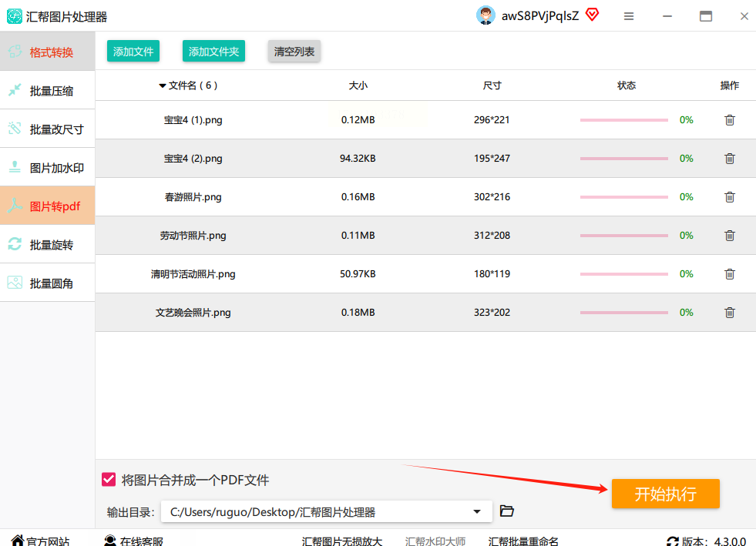Viewport: 756px width, 546px height.
Task: Uncheck 将图片合并成一个PDF文件 checkbox
Action: pos(109,480)
